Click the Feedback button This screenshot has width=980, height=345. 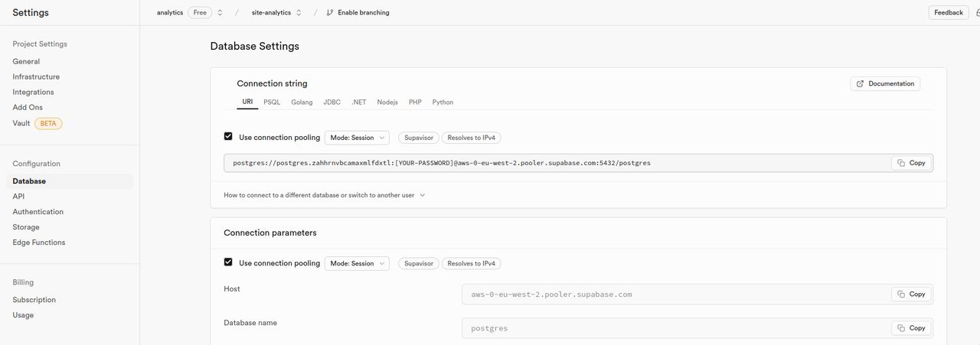click(949, 12)
